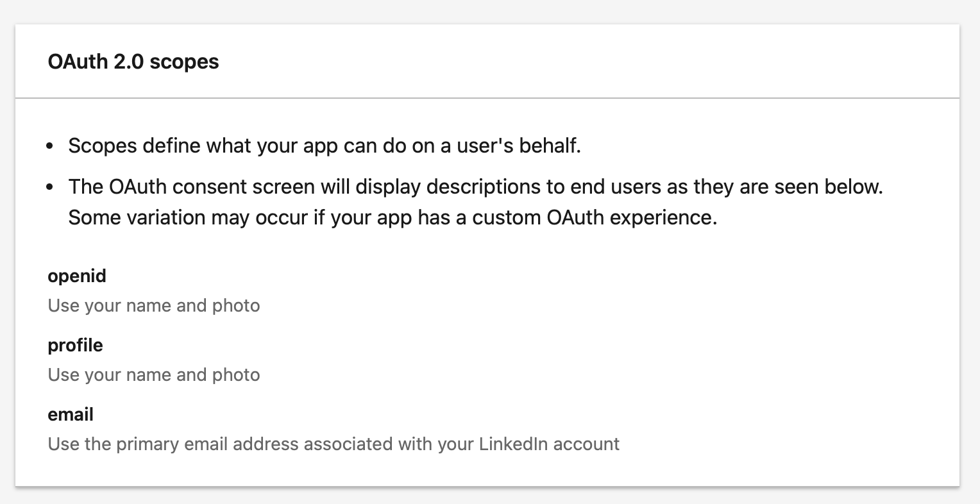Click the "OAuth 2.0 scopes" heading

click(133, 62)
